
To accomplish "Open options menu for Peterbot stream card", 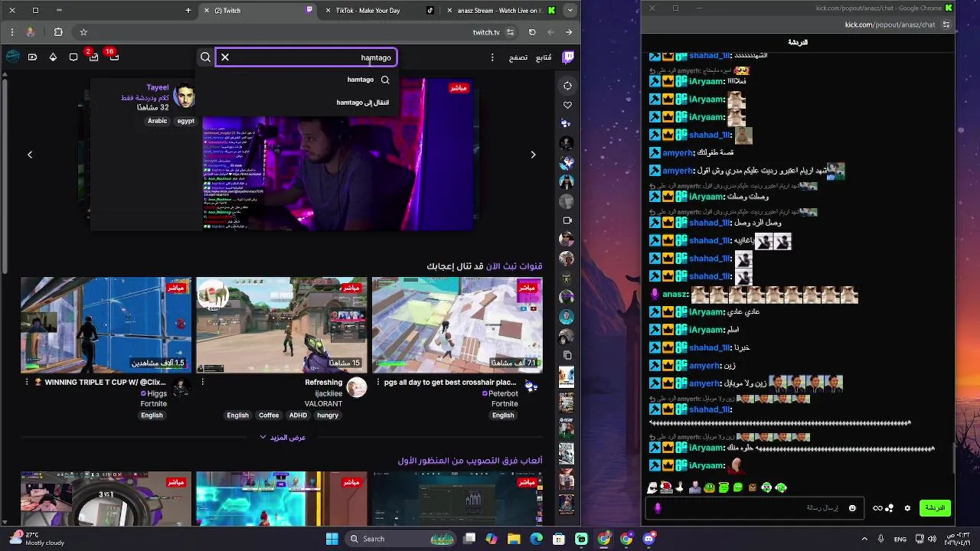I will tap(378, 382).
